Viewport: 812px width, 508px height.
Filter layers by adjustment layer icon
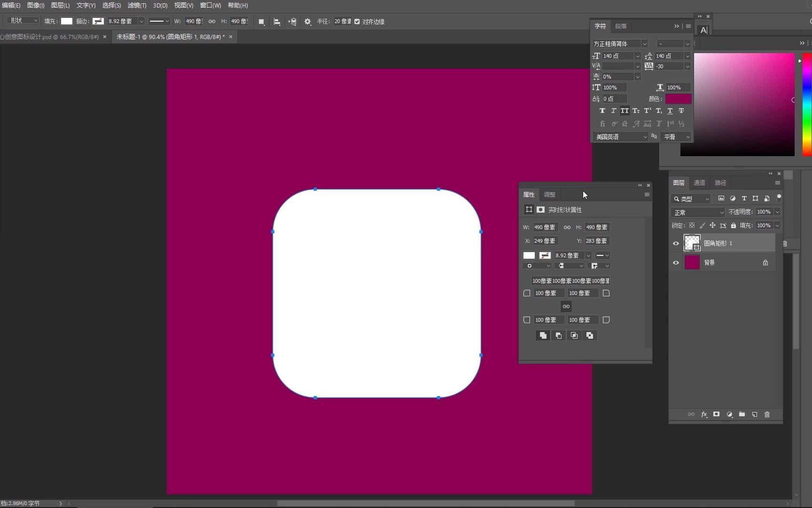733,198
